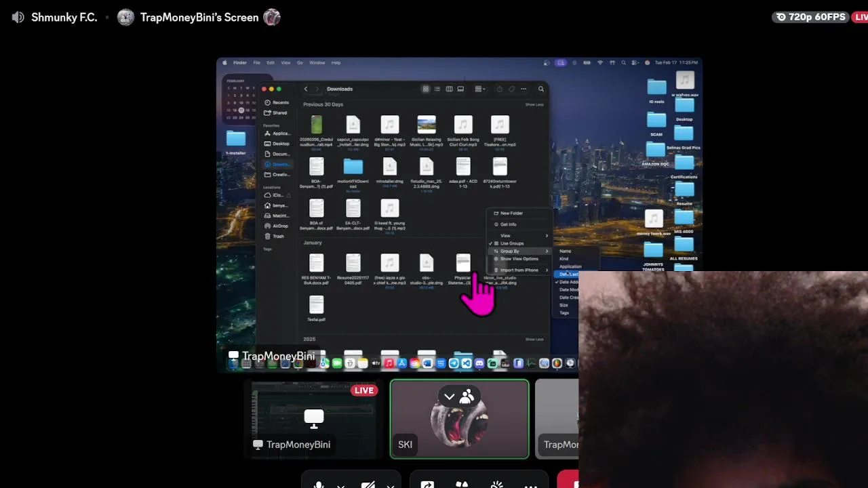Click the Discord icon in the Dock
The image size is (868, 488).
click(479, 363)
